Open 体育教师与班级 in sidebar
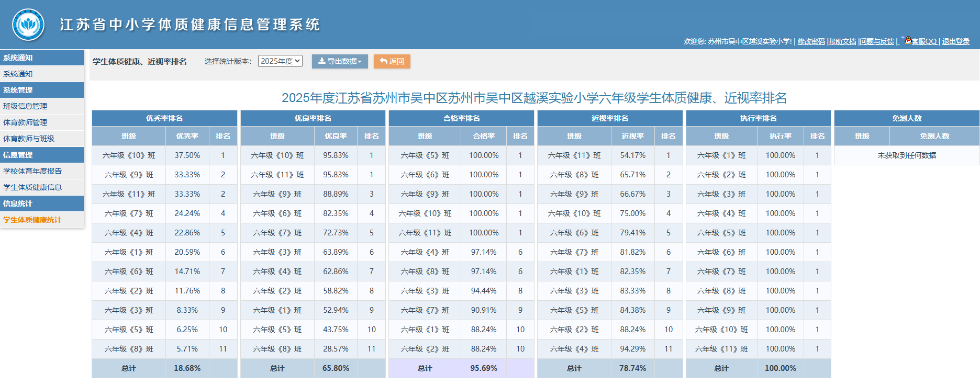The height and width of the screenshot is (385, 980). (42, 139)
